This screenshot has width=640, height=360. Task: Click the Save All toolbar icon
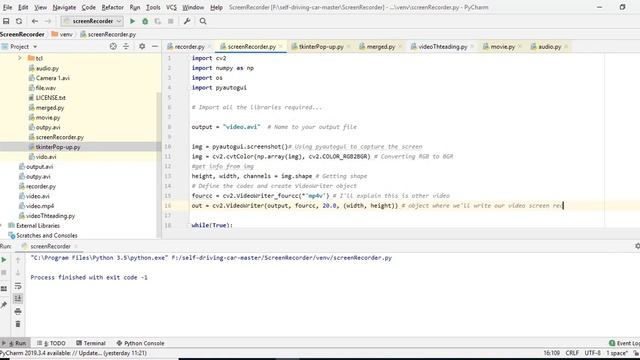6,21
